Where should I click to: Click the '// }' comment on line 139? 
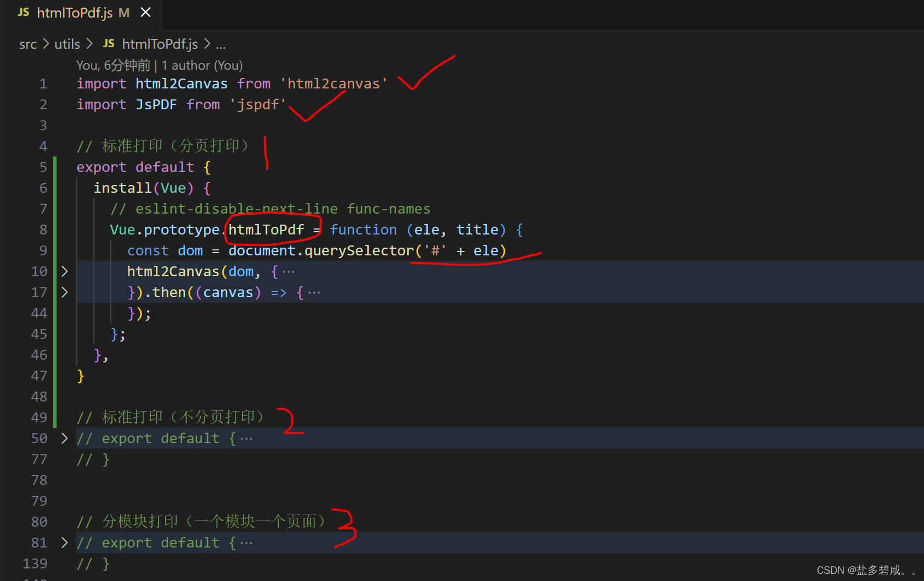(93, 564)
